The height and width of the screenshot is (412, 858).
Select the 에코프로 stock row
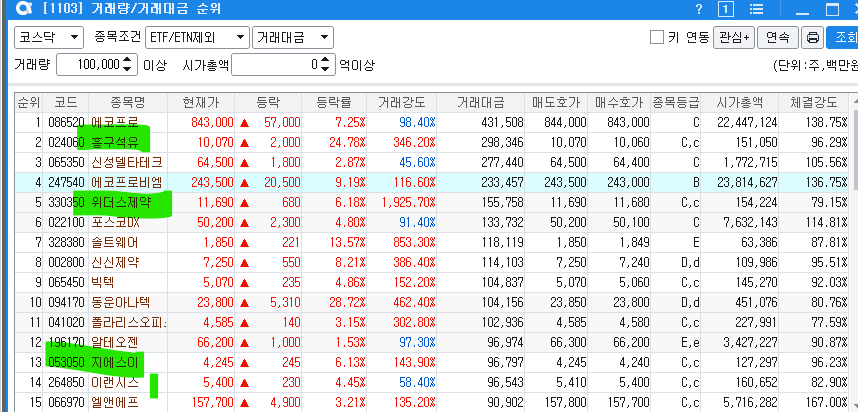[432, 123]
